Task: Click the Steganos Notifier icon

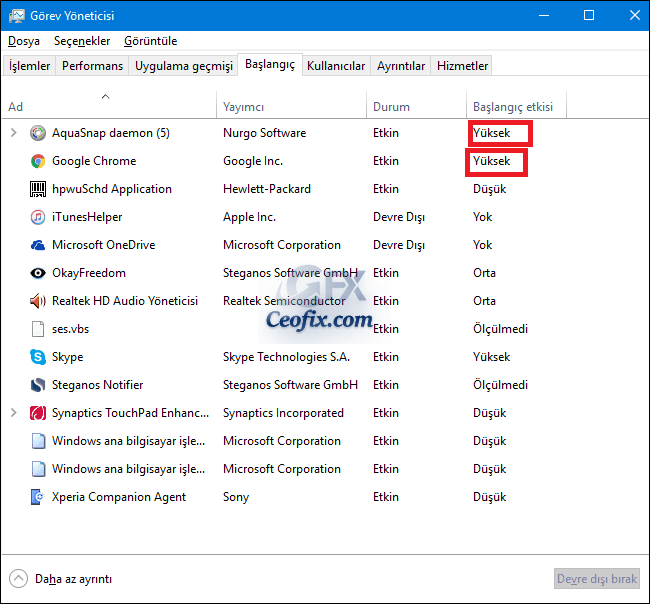Action: (x=38, y=385)
